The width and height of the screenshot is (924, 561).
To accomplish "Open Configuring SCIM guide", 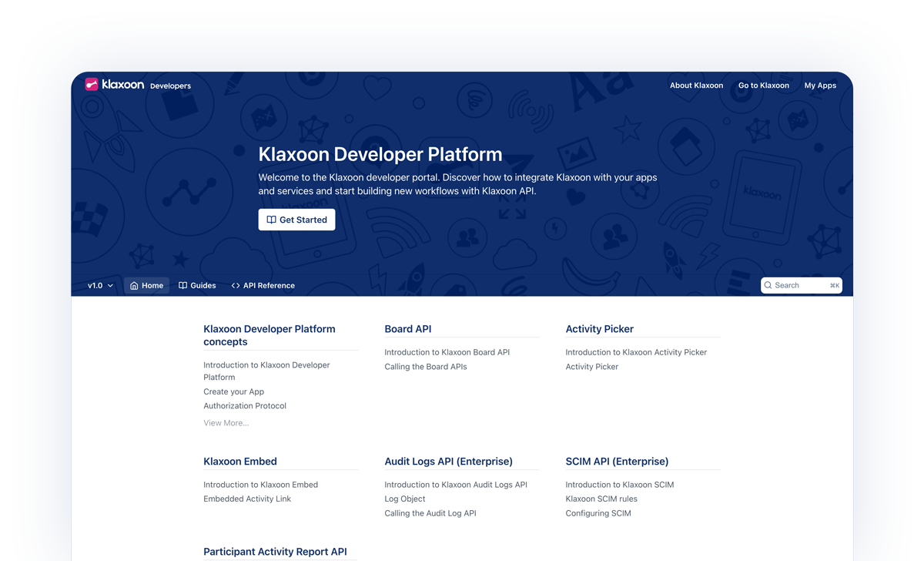I will [x=598, y=513].
